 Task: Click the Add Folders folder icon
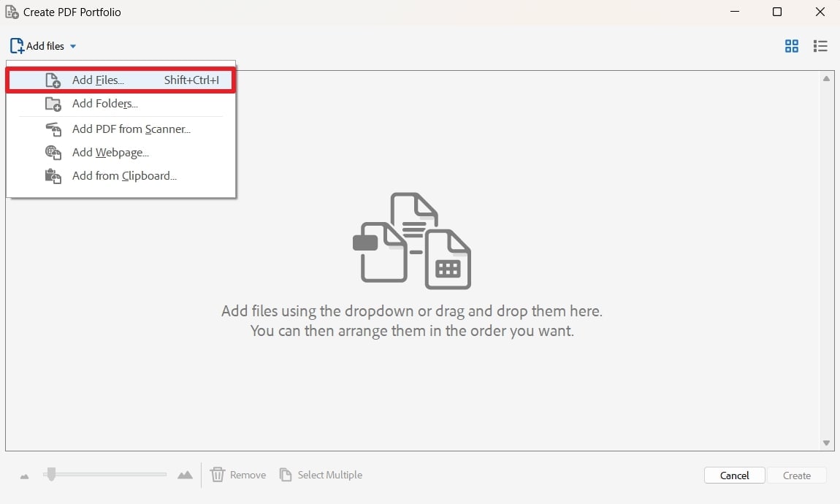coord(53,104)
